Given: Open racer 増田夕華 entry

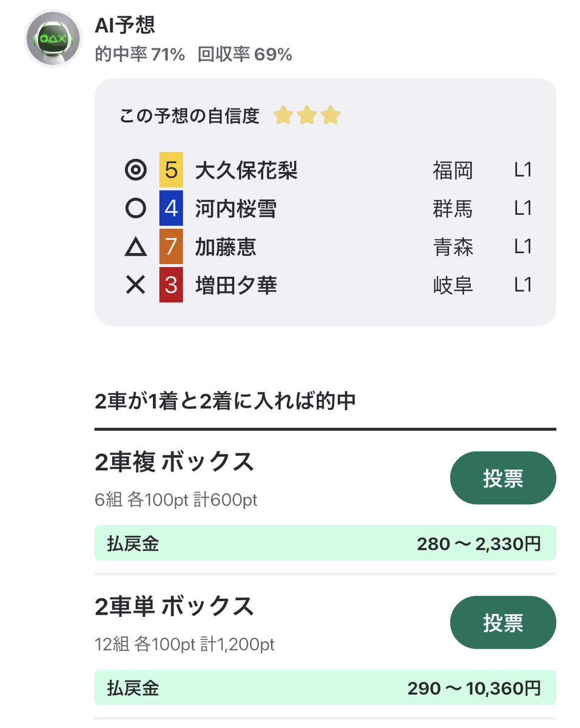Looking at the screenshot, I should point(236,285).
